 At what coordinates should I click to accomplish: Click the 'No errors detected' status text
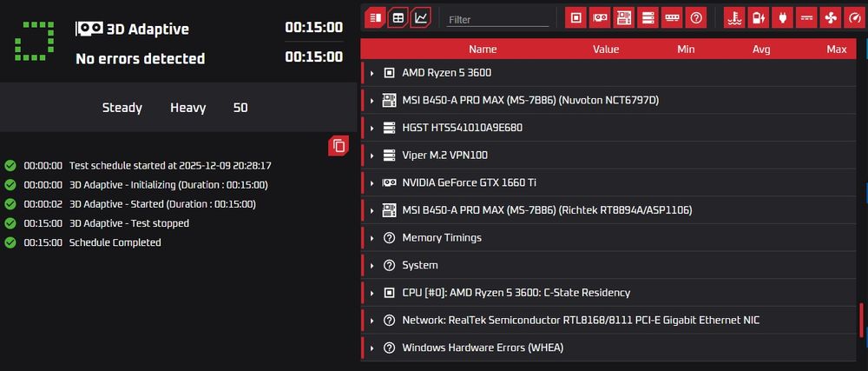click(x=140, y=58)
